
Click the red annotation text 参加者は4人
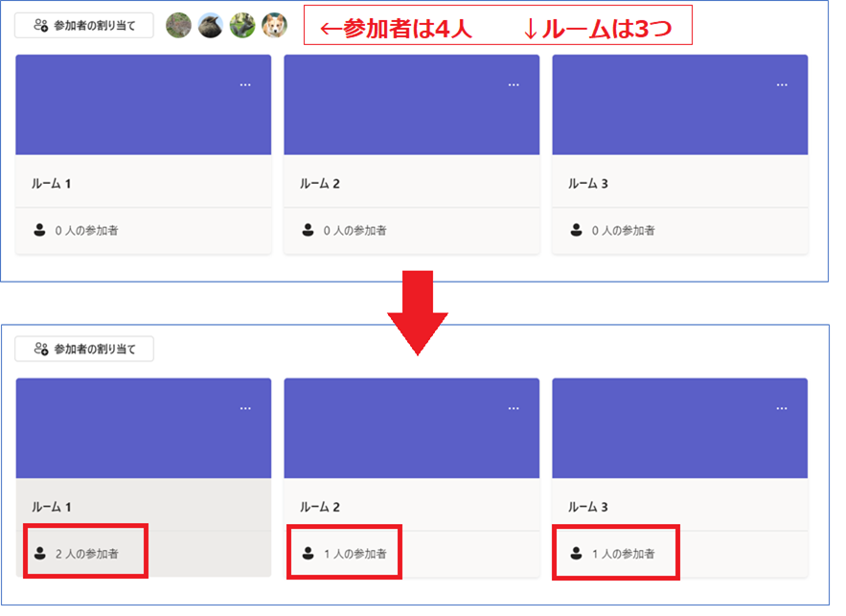[396, 30]
